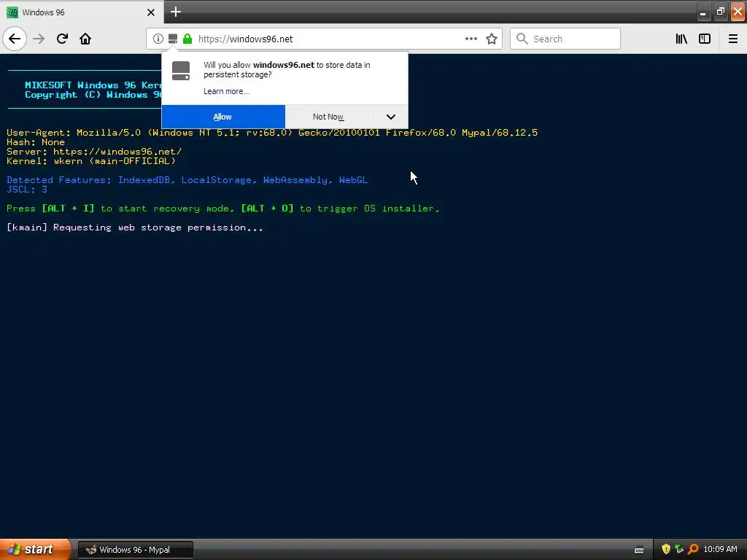
Task: Switch to Windows 96 - Mypal taskbar button
Action: [135, 550]
